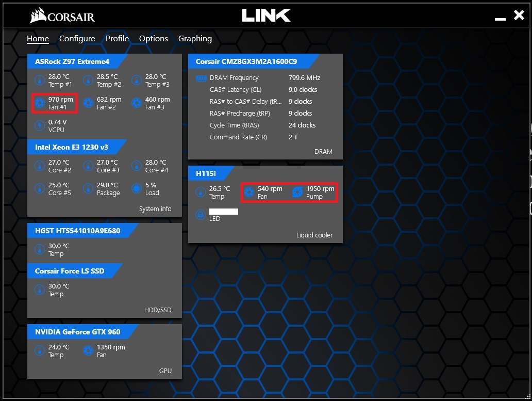
Task: Click the Command Rate (CR) row
Action: [254, 137]
